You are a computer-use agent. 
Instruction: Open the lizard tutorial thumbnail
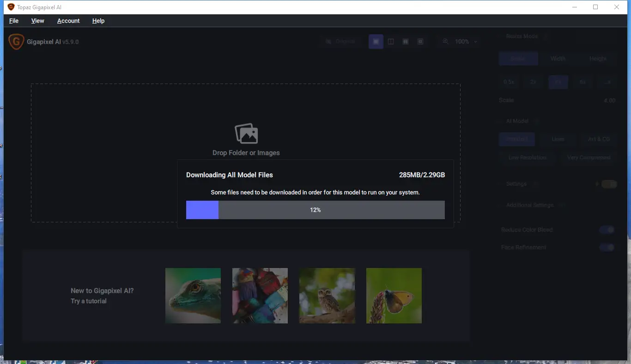tap(193, 296)
